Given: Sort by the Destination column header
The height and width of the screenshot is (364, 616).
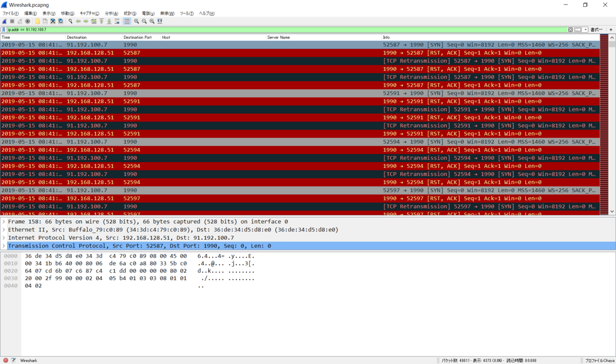Looking at the screenshot, I should pyautogui.click(x=94, y=37).
